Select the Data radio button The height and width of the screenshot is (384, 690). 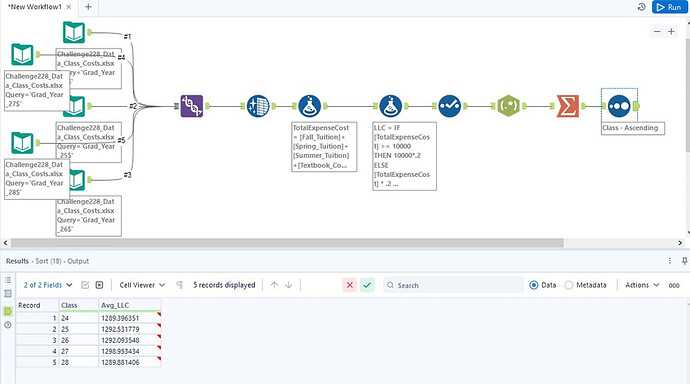tap(534, 285)
